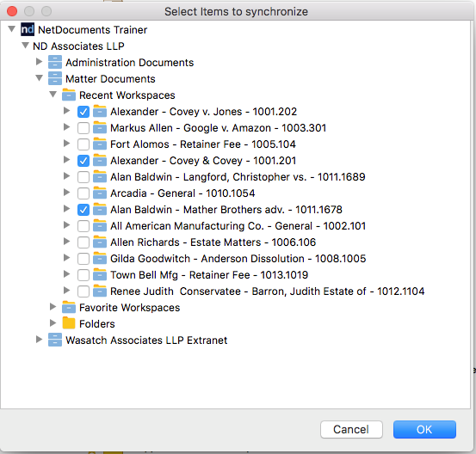This screenshot has width=476, height=454.
Task: Click folder icon for Renee Judith Conservatee
Action: tap(100, 291)
